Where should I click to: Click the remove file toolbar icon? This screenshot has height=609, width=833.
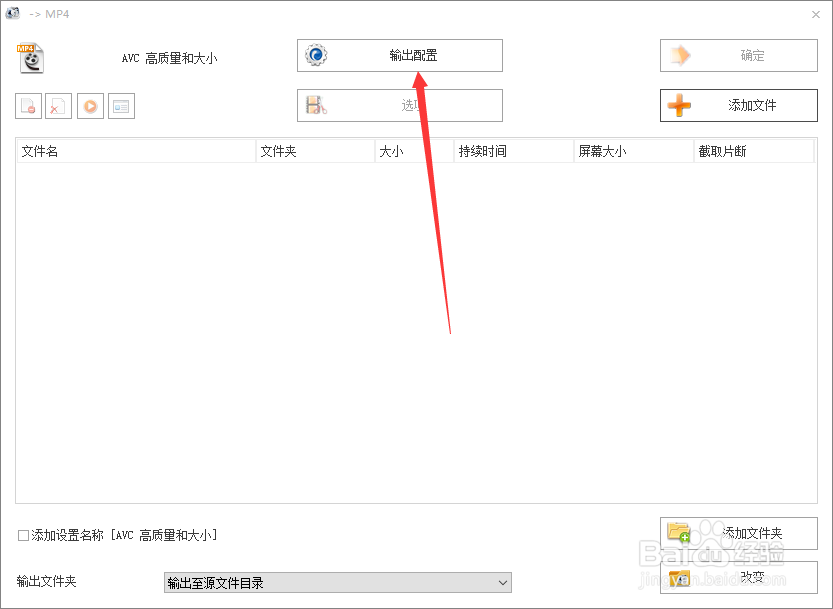click(29, 106)
